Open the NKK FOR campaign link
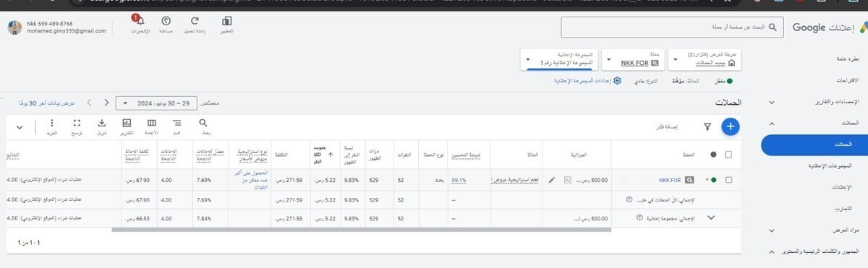 pyautogui.click(x=669, y=180)
